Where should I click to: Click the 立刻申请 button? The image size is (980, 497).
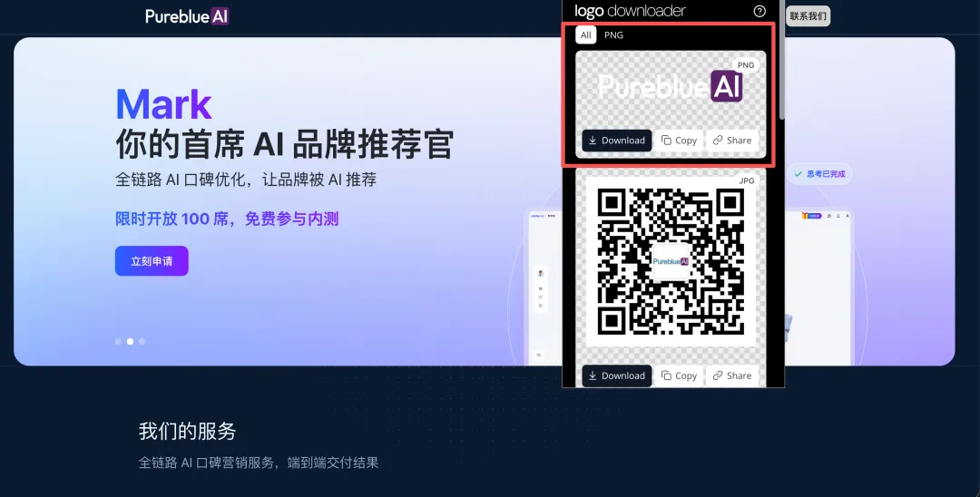(152, 261)
